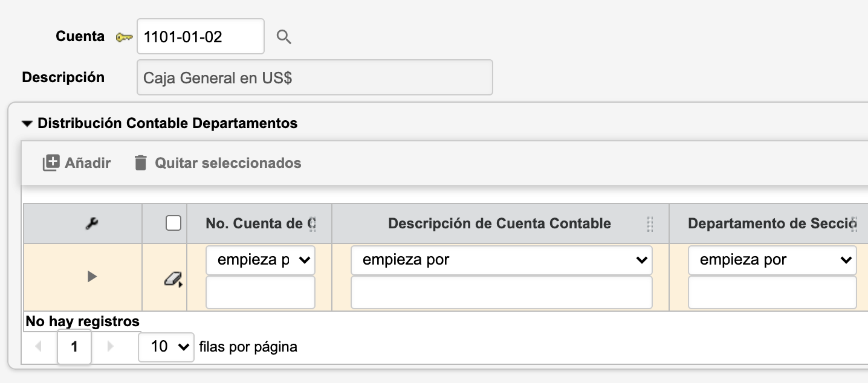Click the yellow key icon near Cuenta

(125, 37)
